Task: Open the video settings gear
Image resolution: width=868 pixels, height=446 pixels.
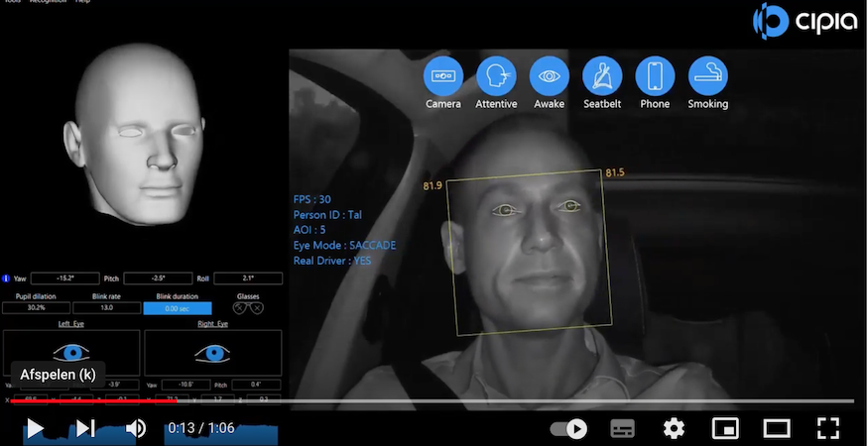Action: coord(675,428)
